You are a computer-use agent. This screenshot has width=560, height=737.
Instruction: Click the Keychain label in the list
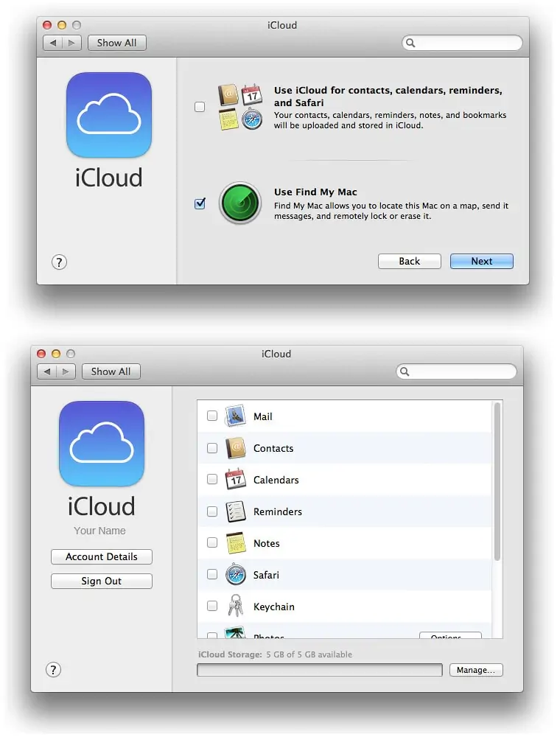274,607
